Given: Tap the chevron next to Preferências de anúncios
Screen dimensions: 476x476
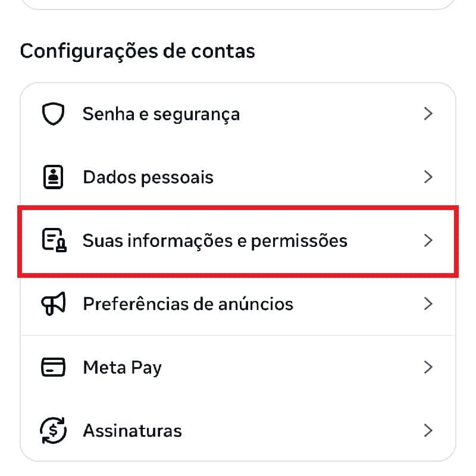Looking at the screenshot, I should (427, 304).
